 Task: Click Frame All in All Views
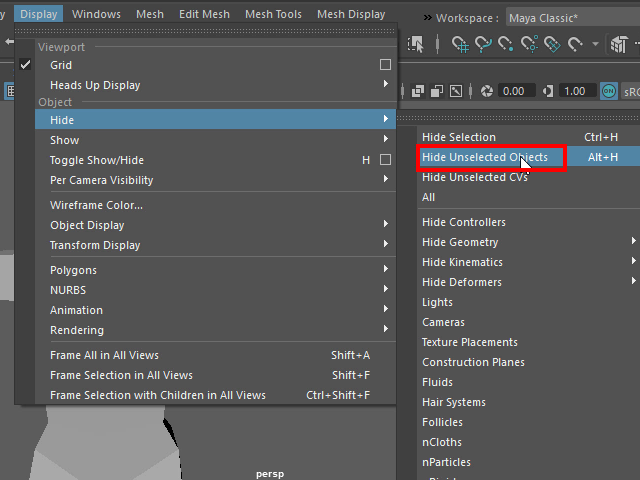tap(104, 355)
